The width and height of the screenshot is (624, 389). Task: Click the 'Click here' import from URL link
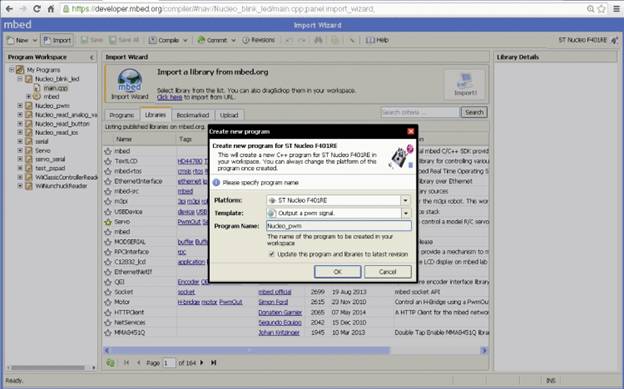(x=169, y=97)
